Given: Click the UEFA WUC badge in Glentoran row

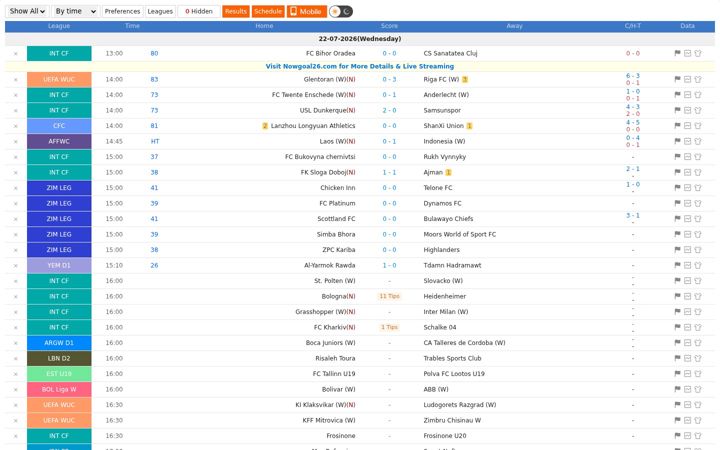Looking at the screenshot, I should point(59,79).
